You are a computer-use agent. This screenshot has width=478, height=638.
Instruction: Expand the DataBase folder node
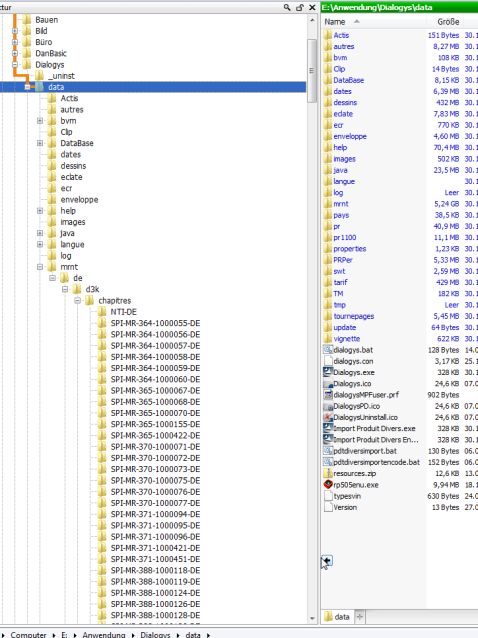40,143
